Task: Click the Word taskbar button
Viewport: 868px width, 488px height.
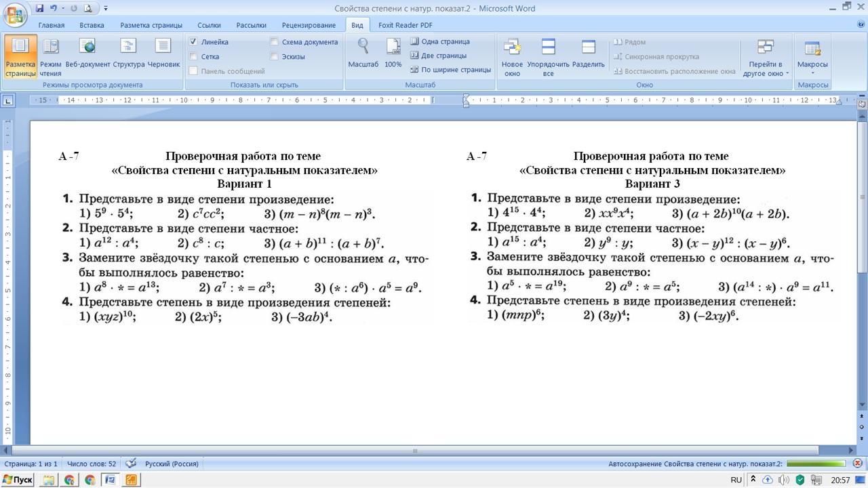Action: coord(110,480)
